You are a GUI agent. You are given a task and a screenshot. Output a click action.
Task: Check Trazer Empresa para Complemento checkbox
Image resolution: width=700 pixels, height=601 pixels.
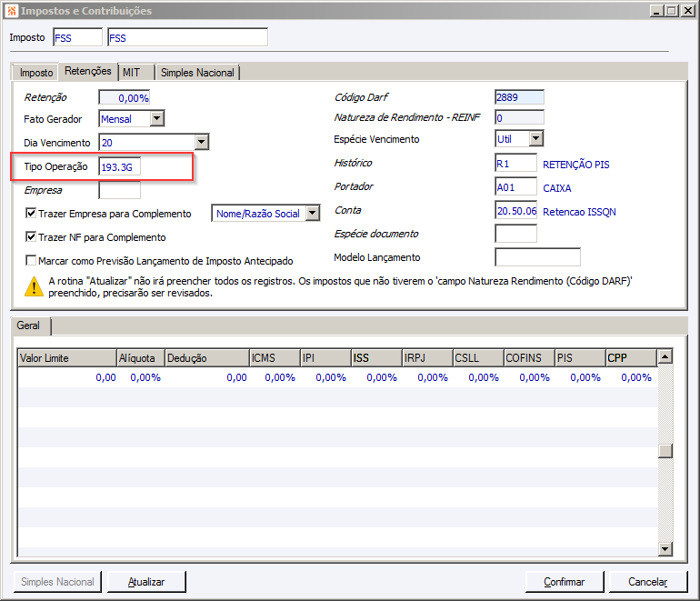[x=31, y=214]
